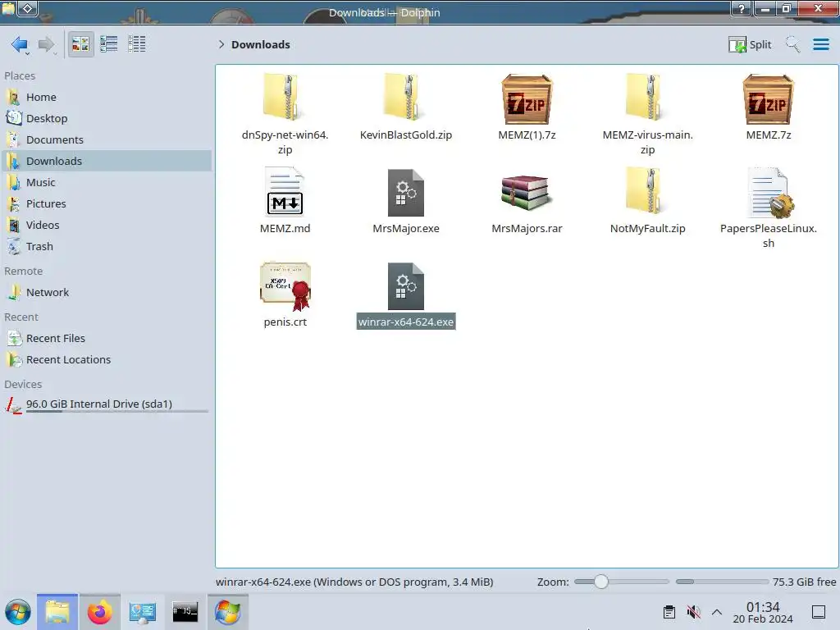Select the MEMZ.md markdown file icon
The width and height of the screenshot is (840, 630).
[x=285, y=192]
